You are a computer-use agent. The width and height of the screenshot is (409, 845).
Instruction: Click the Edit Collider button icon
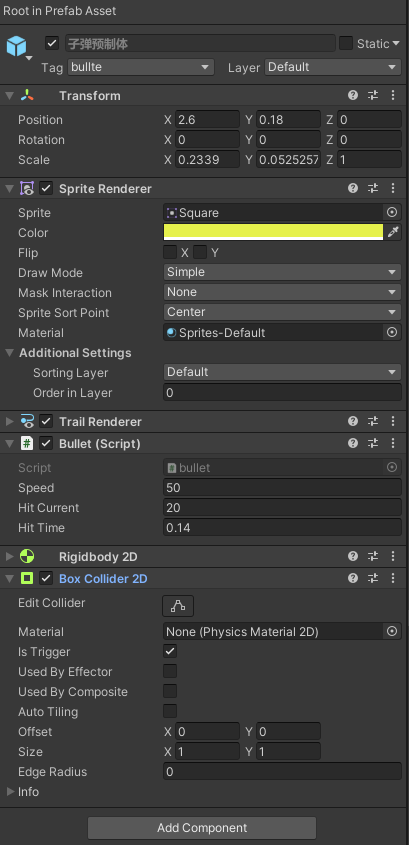pos(178,606)
